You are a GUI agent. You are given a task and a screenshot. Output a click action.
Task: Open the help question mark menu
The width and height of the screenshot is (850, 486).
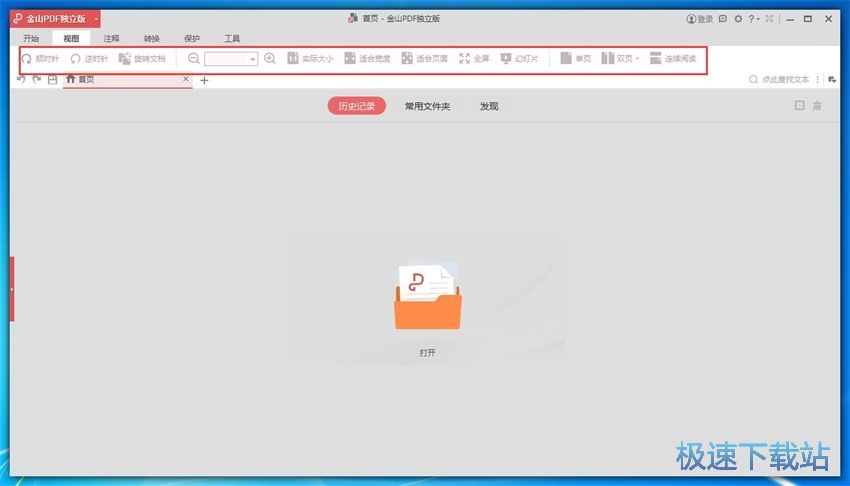tap(754, 18)
